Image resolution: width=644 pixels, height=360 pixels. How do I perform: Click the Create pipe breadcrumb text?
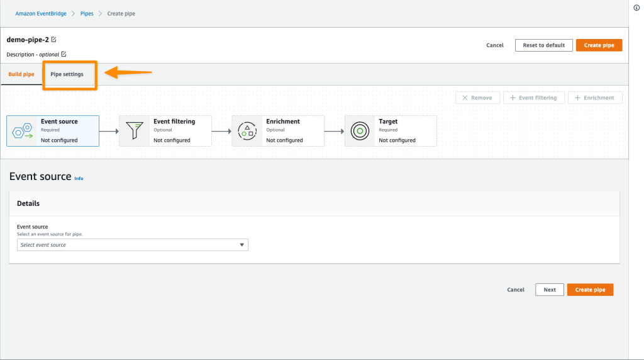click(x=121, y=14)
